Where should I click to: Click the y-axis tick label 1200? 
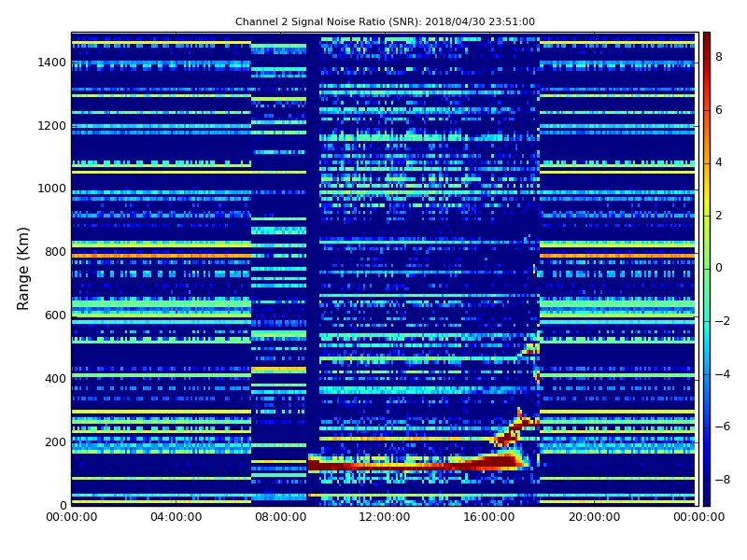[52, 126]
